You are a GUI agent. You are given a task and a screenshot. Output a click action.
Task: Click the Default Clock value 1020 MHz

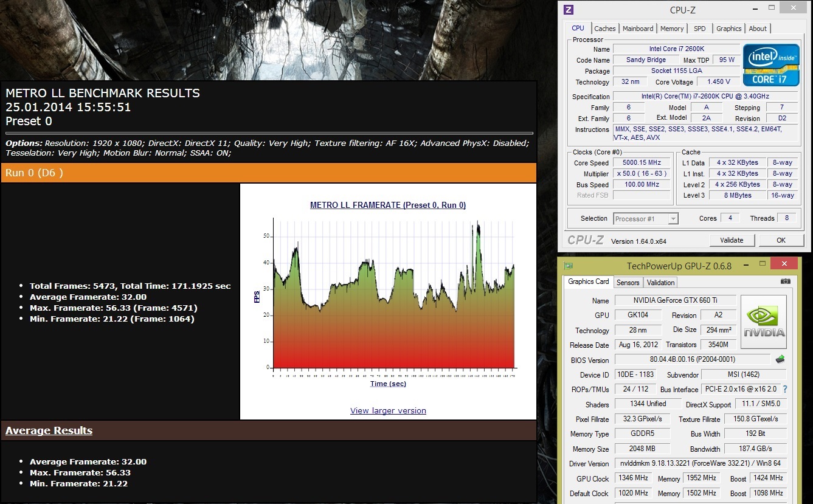pyautogui.click(x=632, y=493)
